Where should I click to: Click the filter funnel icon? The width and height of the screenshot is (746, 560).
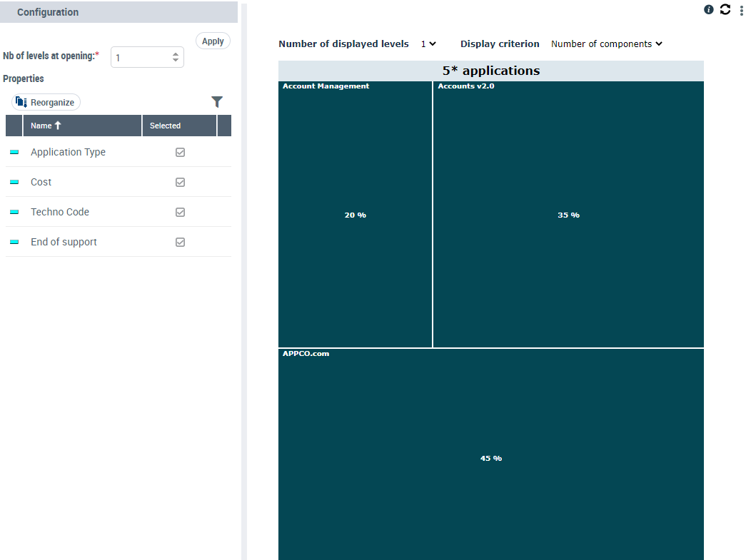[x=217, y=102]
